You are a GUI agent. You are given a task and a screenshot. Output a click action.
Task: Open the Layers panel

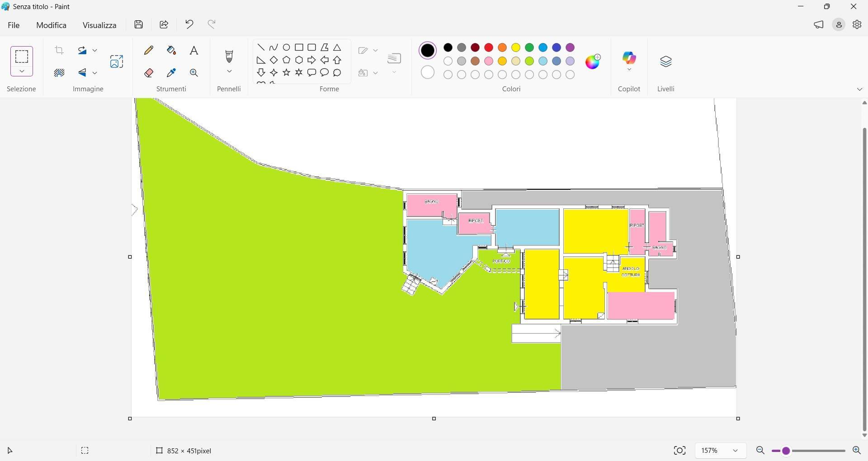coord(666,61)
